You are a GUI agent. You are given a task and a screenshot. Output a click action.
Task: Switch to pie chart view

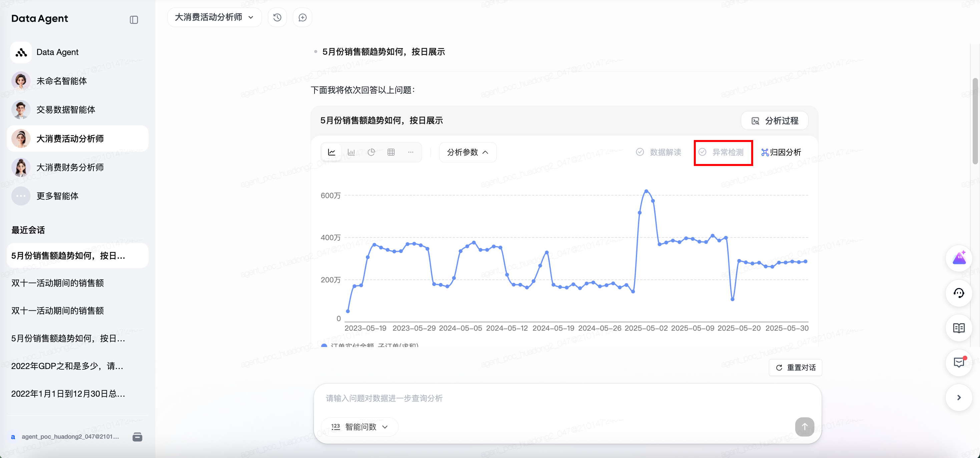pos(371,152)
